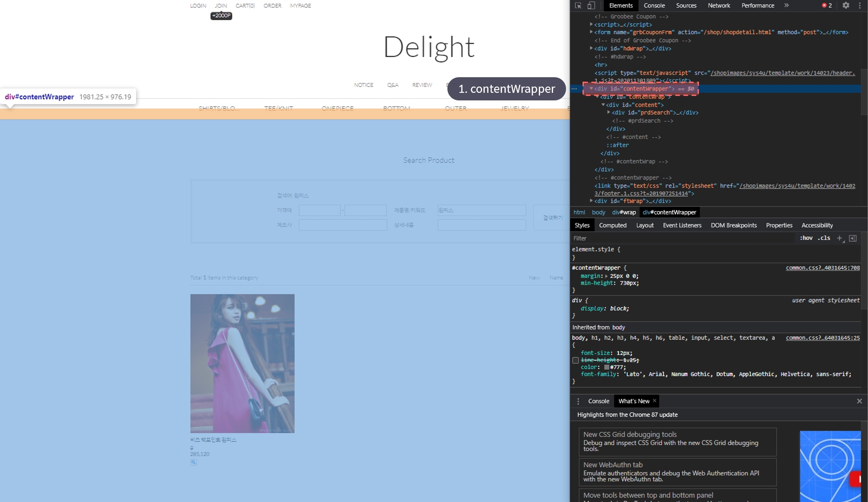This screenshot has width=868, height=502.
Task: Show more DevTools tabs via chevron
Action: click(x=786, y=5)
